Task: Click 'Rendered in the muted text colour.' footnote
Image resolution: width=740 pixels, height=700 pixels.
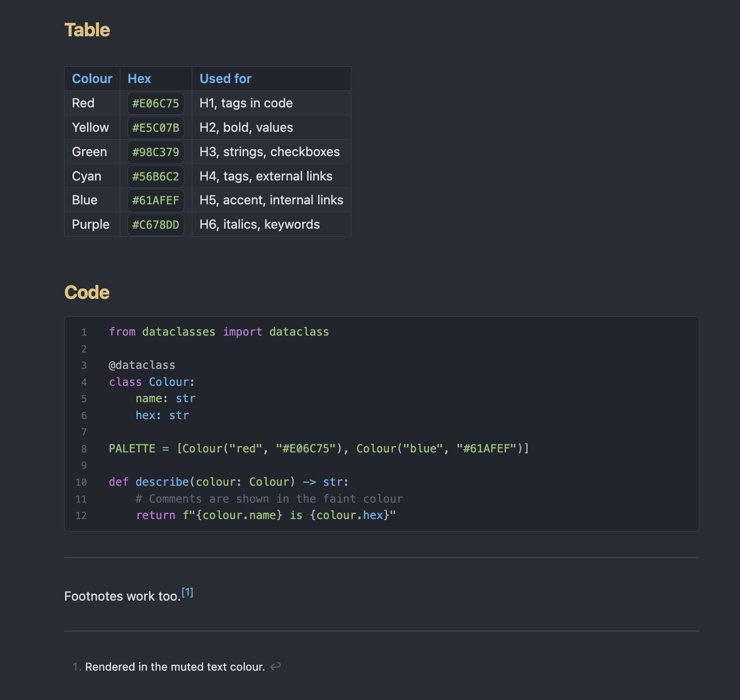Action: point(175,667)
